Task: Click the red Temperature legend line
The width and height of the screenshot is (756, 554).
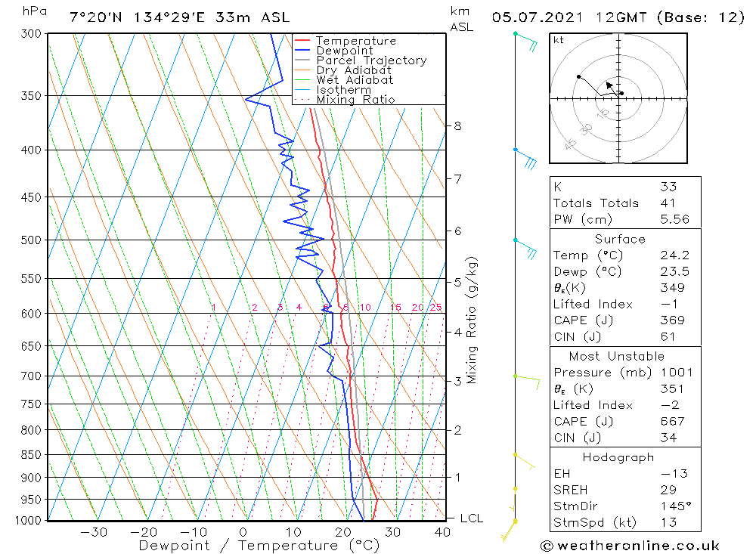Action: [x=302, y=41]
